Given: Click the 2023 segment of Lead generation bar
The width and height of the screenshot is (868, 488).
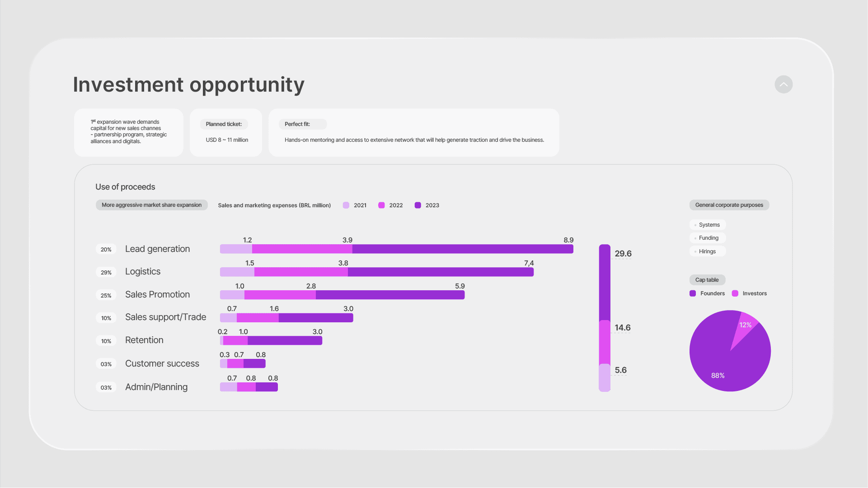Looking at the screenshot, I should click(x=463, y=249).
